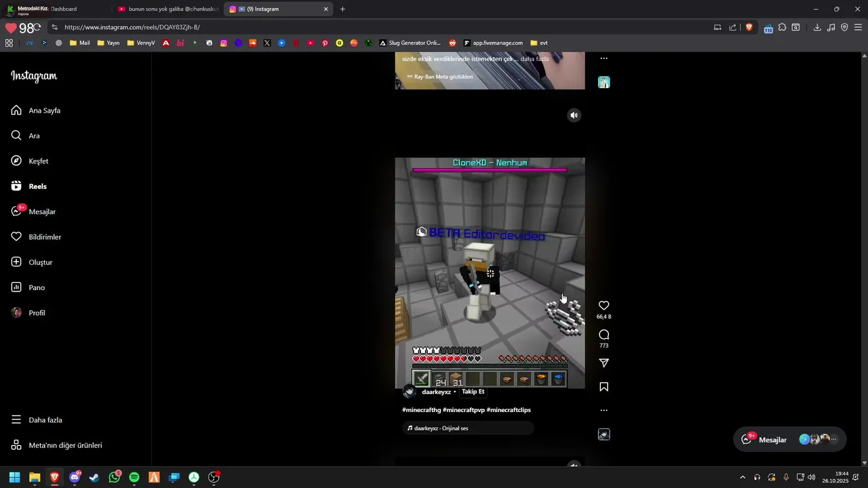Open taskbar clock showing 19:44
868x488 pixels.
tap(835, 477)
